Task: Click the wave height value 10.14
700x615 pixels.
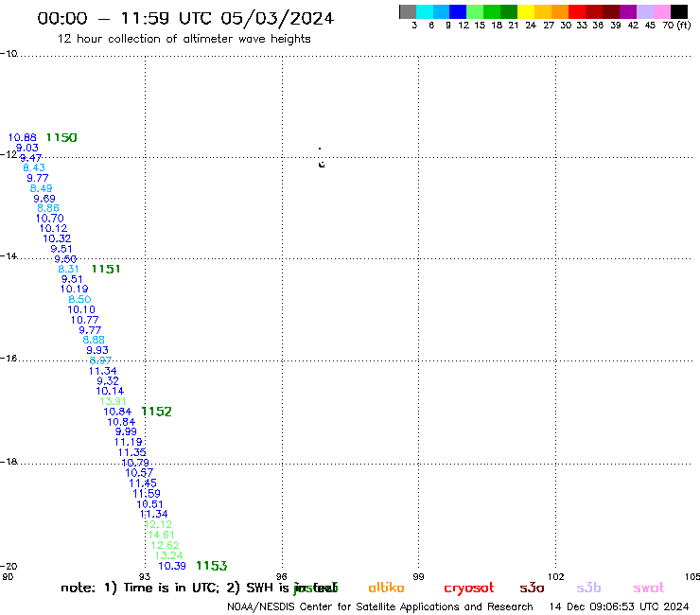Action: tap(110, 392)
